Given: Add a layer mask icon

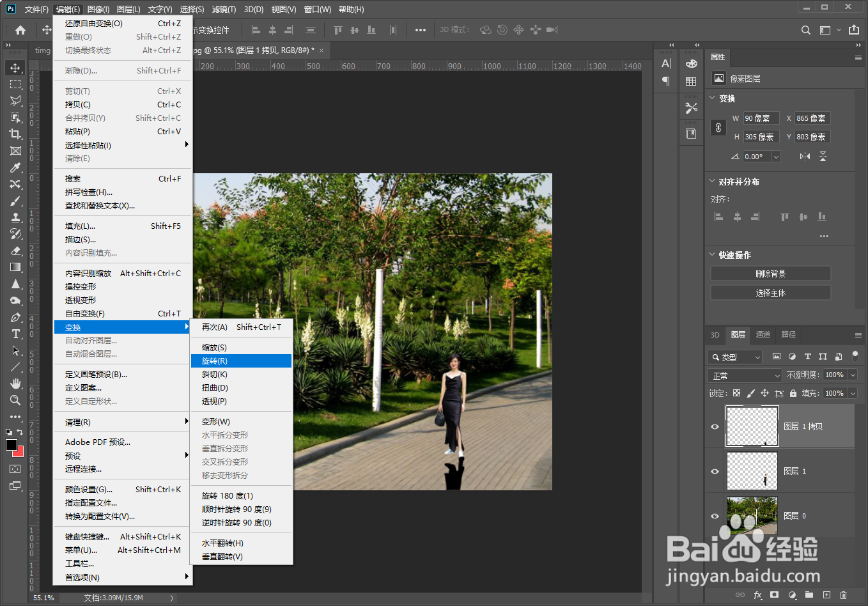Looking at the screenshot, I should pyautogui.click(x=774, y=594).
